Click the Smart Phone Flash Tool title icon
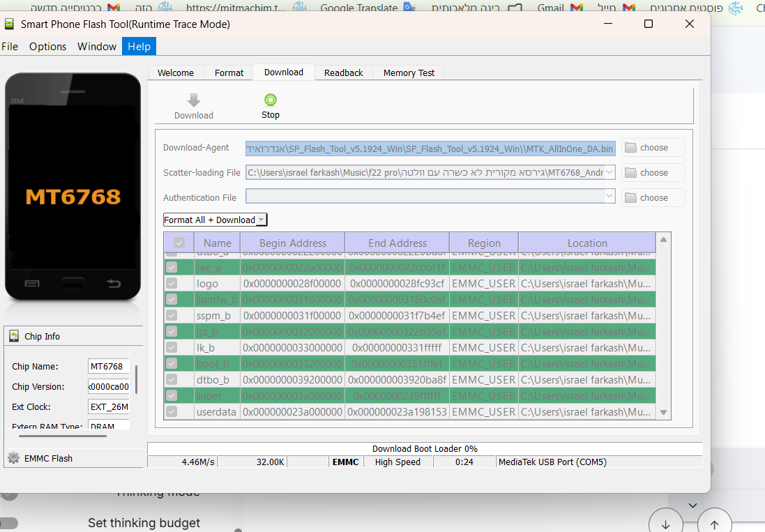 tap(9, 24)
